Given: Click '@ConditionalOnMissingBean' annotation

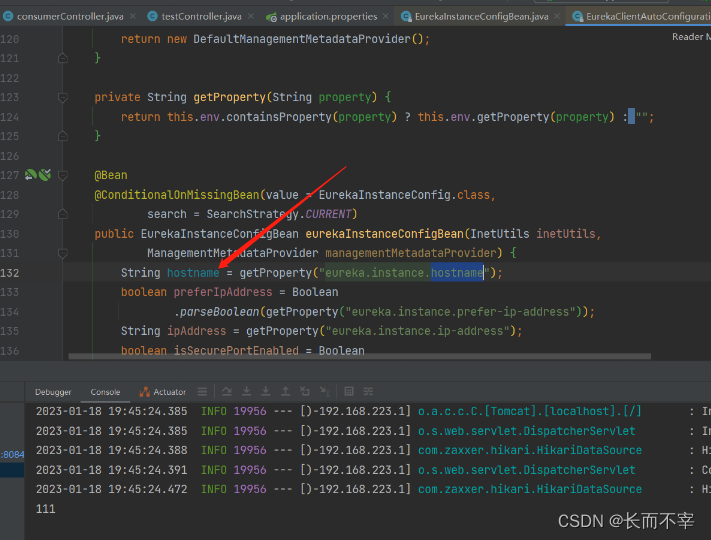Looking at the screenshot, I should pyautogui.click(x=177, y=195).
